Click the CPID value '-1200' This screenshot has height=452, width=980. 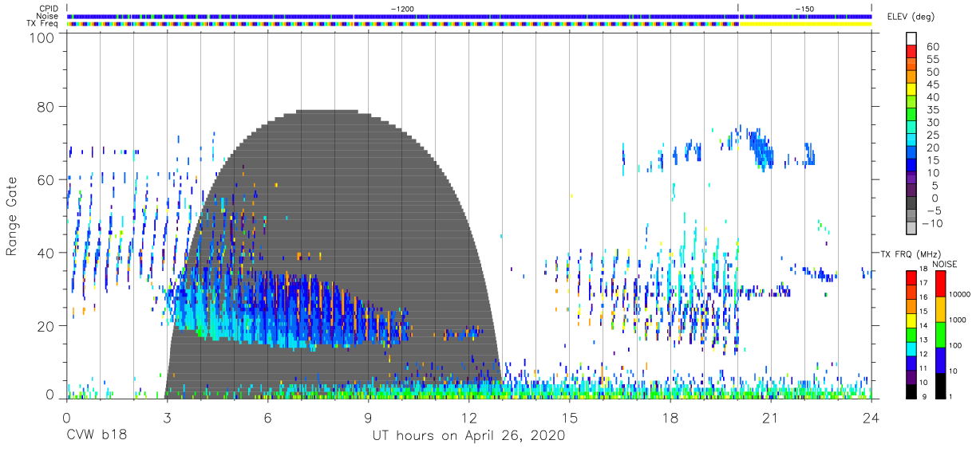[401, 8]
